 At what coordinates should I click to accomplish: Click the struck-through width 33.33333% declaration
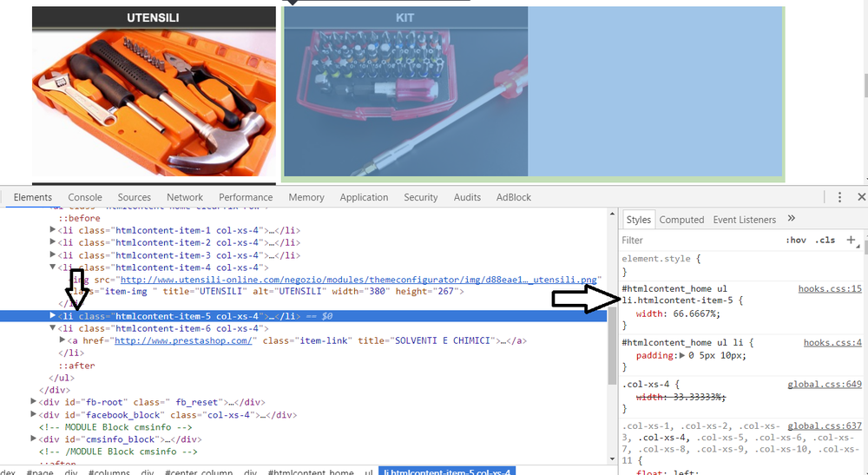click(x=681, y=397)
